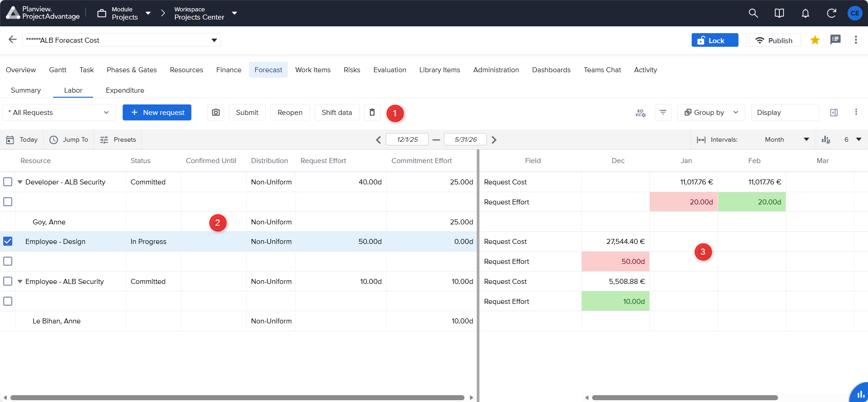Open the search magnifier icon
Viewport: 868px width, 402px height.
click(753, 13)
